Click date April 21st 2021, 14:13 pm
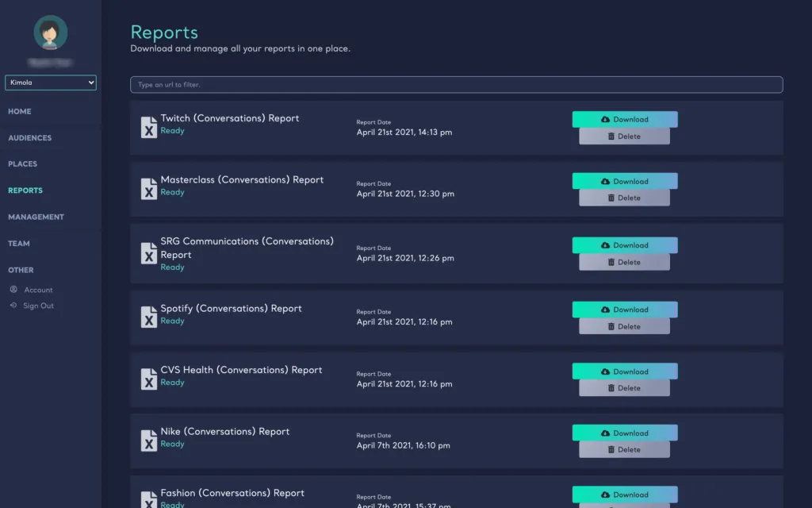 (404, 133)
